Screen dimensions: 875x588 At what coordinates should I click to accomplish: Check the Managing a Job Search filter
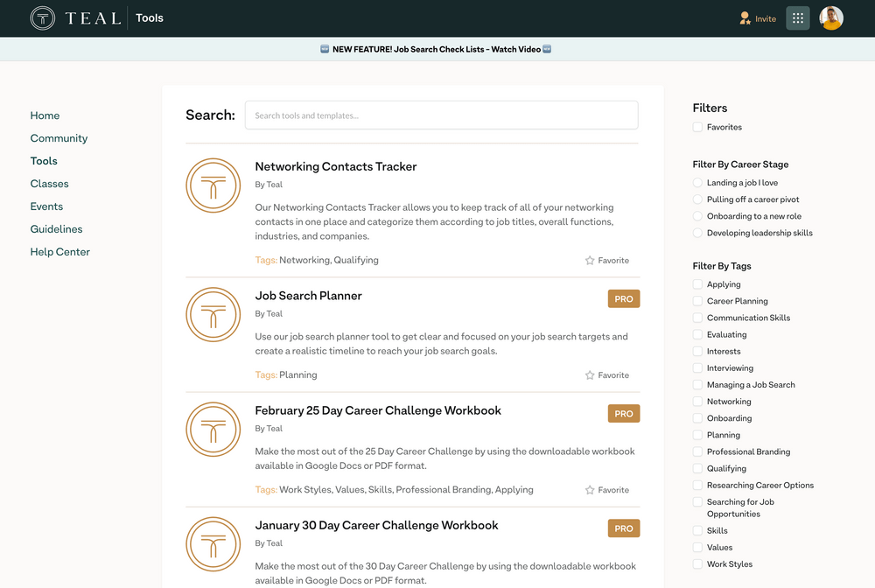click(697, 385)
